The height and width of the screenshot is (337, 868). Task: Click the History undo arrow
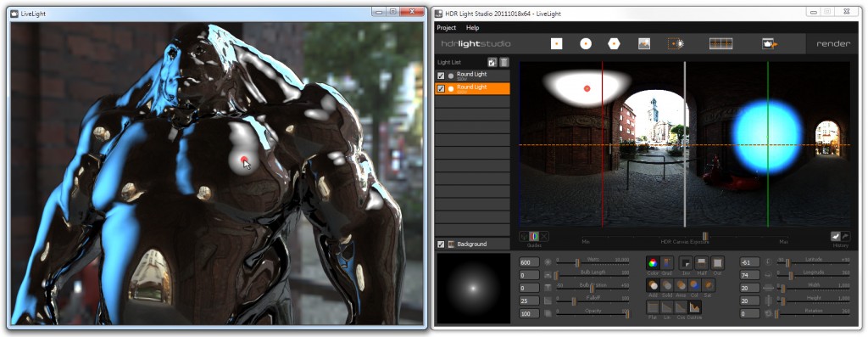(836, 236)
